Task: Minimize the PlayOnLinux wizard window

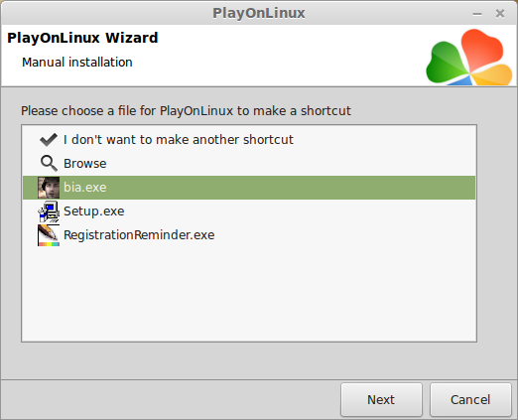Action: coord(477,14)
